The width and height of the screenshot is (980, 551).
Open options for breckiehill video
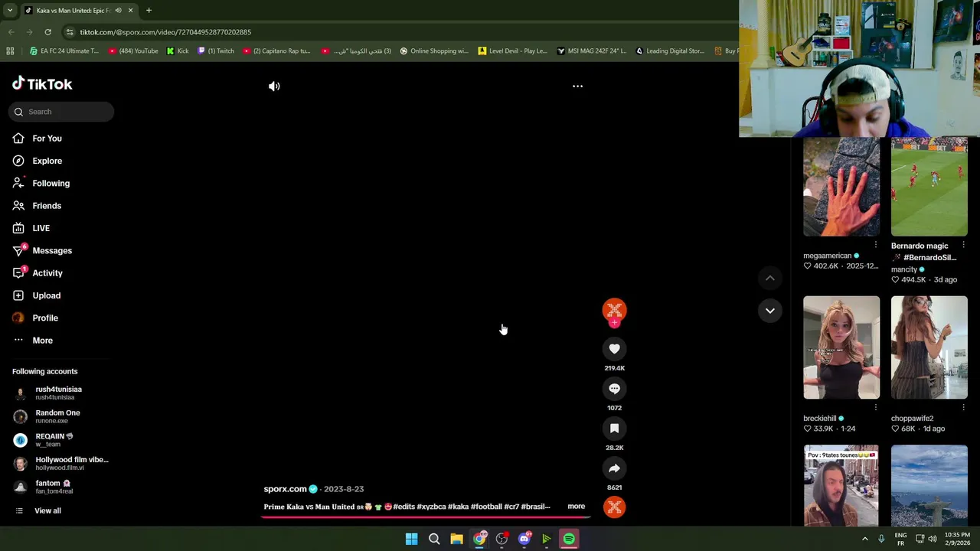point(876,408)
